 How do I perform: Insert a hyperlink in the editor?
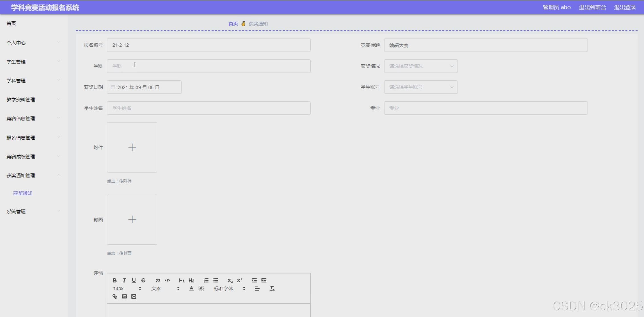point(115,296)
